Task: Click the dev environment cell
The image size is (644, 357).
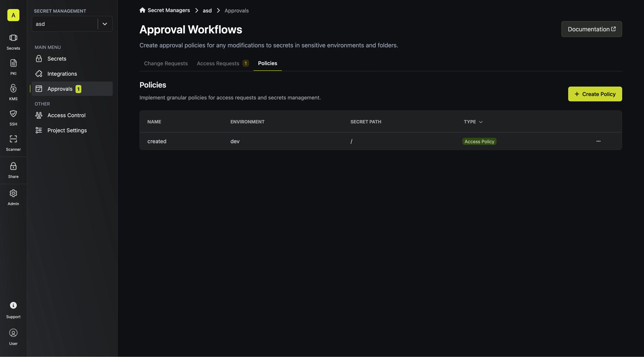Action: (235, 141)
